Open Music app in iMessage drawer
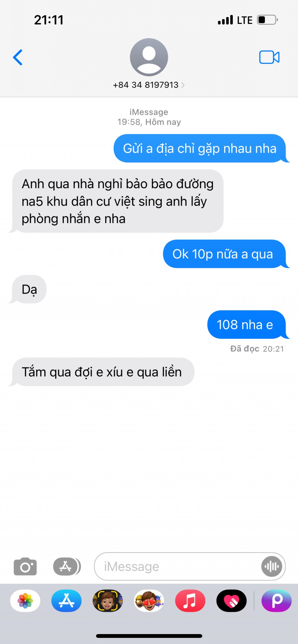Screen dimensions: 298x644 [x=190, y=601]
